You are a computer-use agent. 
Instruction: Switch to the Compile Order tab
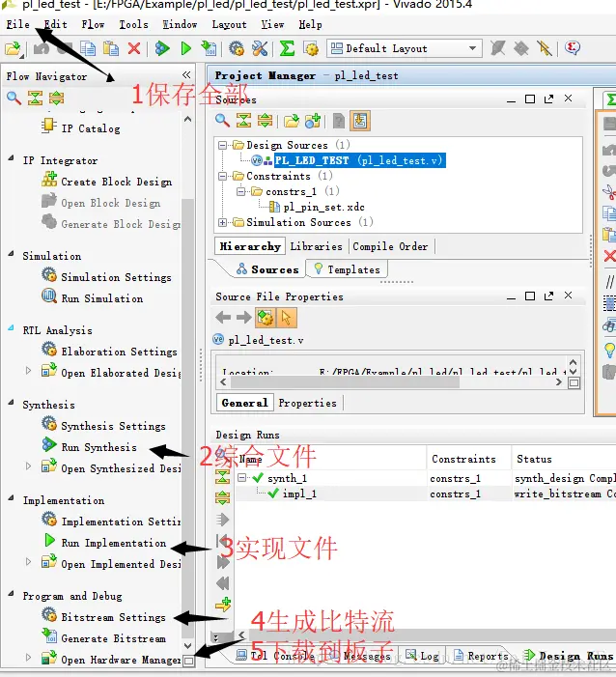tap(390, 246)
